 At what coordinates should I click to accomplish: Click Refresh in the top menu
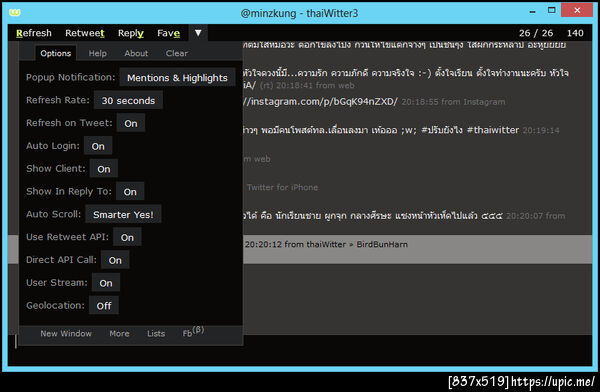pos(34,33)
